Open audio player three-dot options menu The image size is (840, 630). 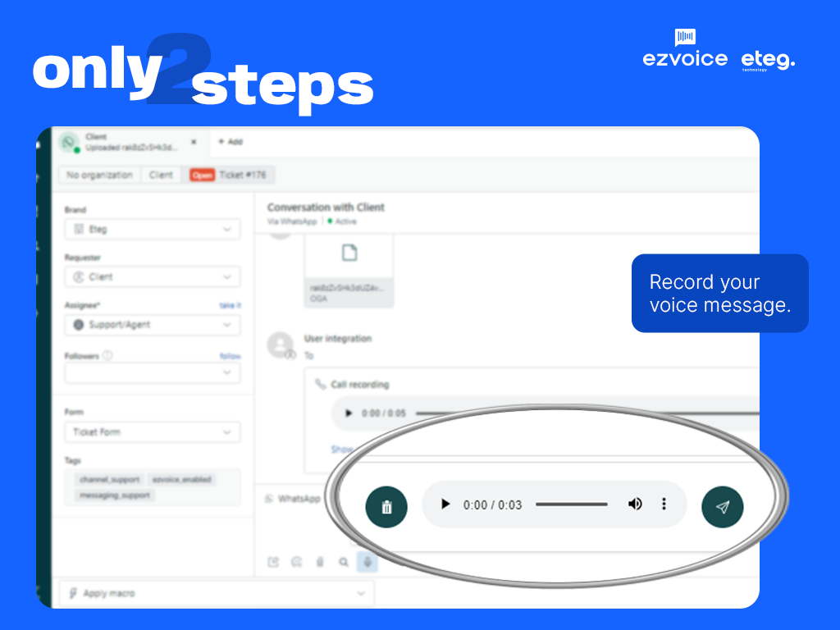[x=664, y=504]
